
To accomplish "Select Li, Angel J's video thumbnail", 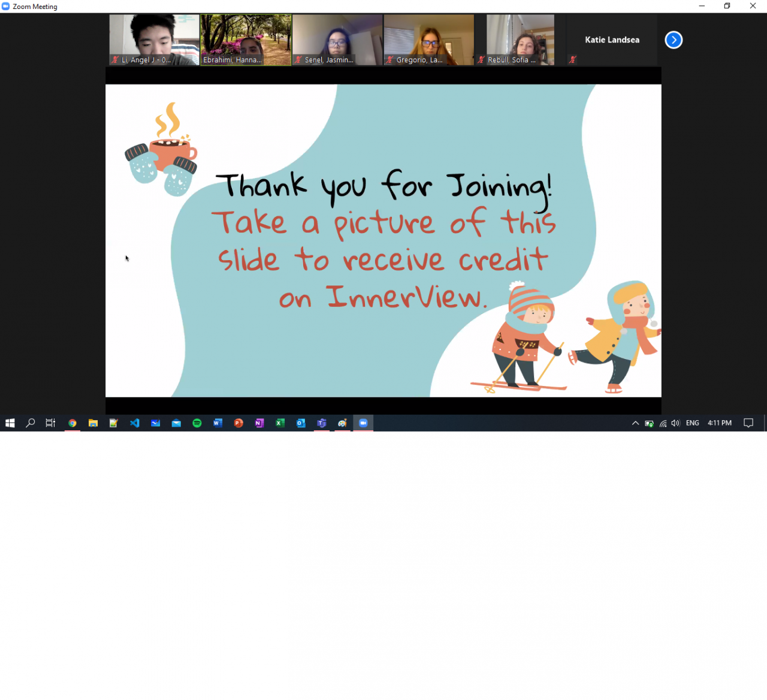I will (x=155, y=40).
